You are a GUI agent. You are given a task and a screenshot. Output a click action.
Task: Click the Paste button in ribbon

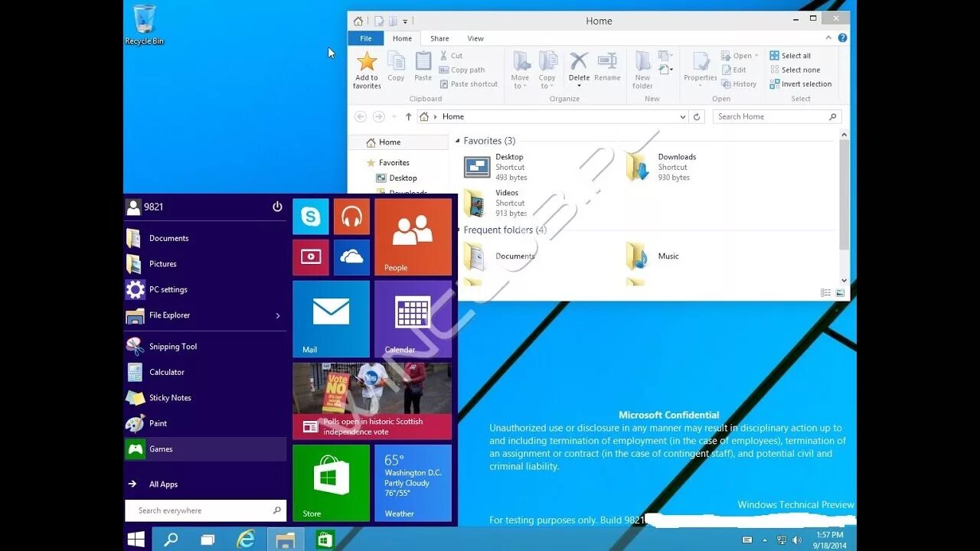[x=423, y=67]
